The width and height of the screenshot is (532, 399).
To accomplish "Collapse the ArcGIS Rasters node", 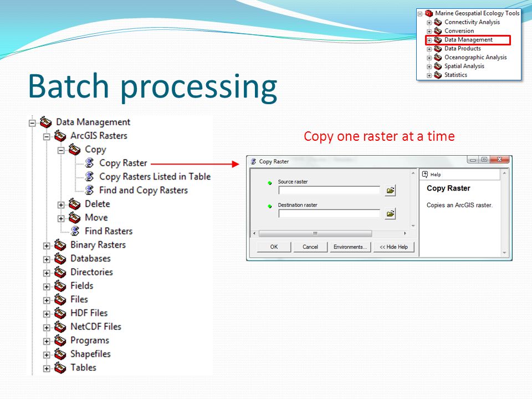I will coord(47,137).
